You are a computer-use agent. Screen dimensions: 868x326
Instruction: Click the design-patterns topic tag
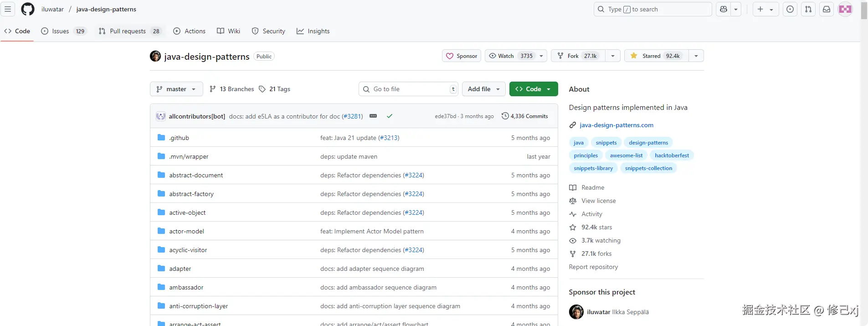tap(648, 143)
